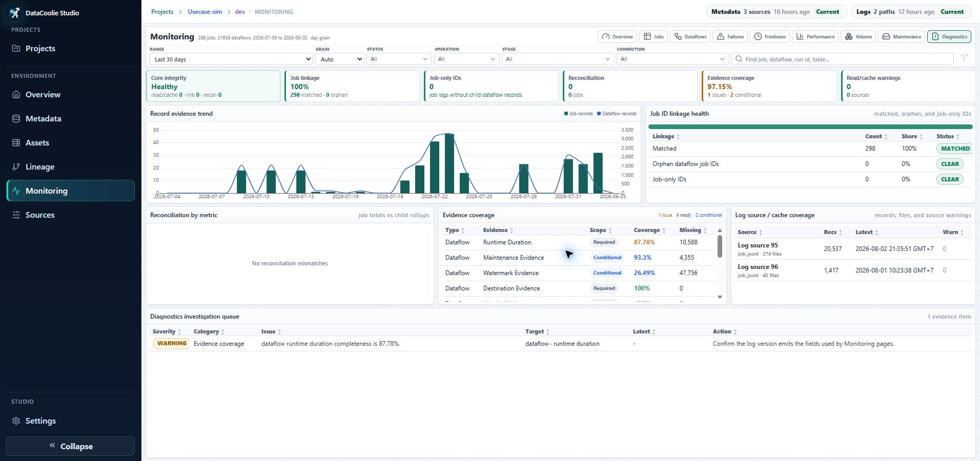Open the Stage filter dropdown
Screen dimensions: 980x461
click(x=558, y=59)
